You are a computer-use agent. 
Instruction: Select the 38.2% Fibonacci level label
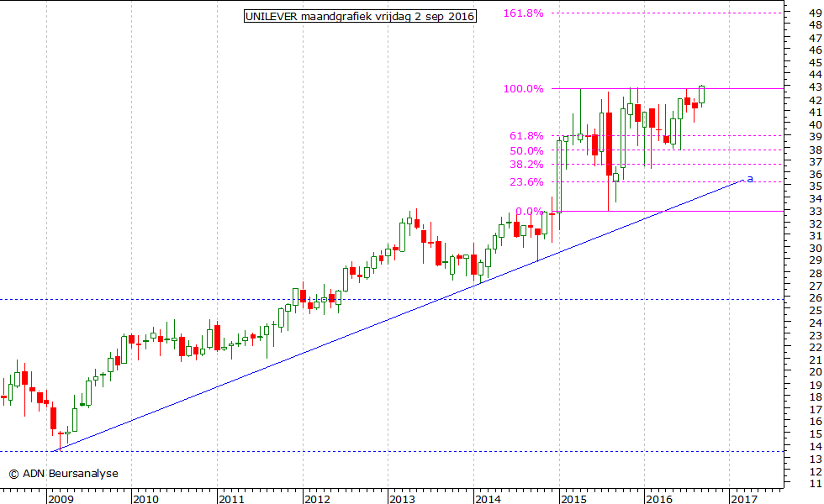click(x=526, y=165)
